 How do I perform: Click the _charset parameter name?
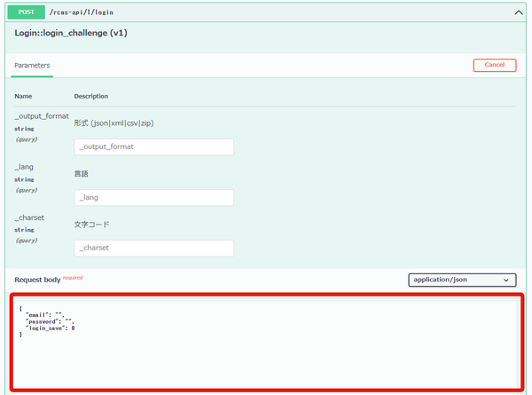(x=29, y=217)
